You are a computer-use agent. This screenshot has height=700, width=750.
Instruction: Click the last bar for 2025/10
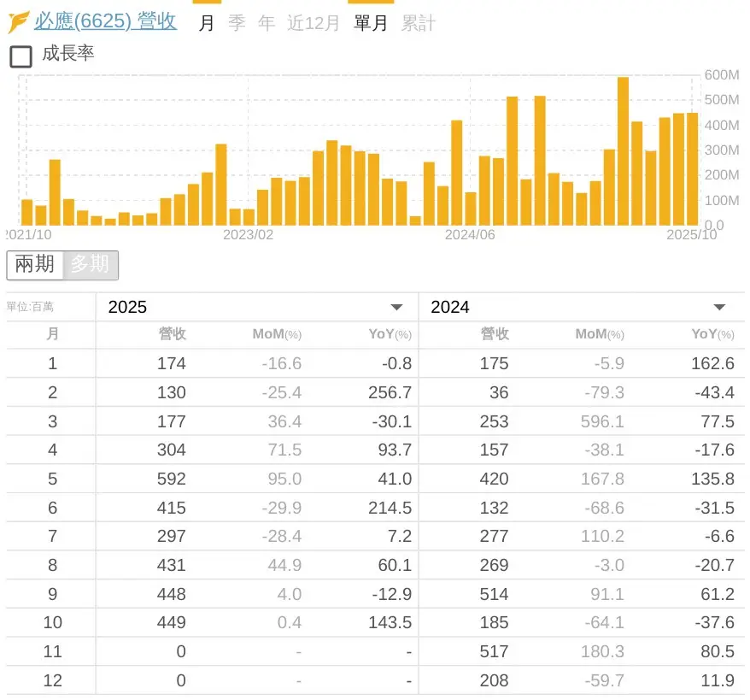pos(692,168)
